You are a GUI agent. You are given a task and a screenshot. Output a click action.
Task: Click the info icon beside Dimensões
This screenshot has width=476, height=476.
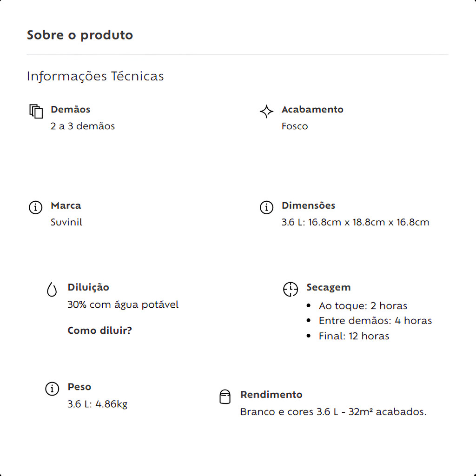tap(266, 207)
